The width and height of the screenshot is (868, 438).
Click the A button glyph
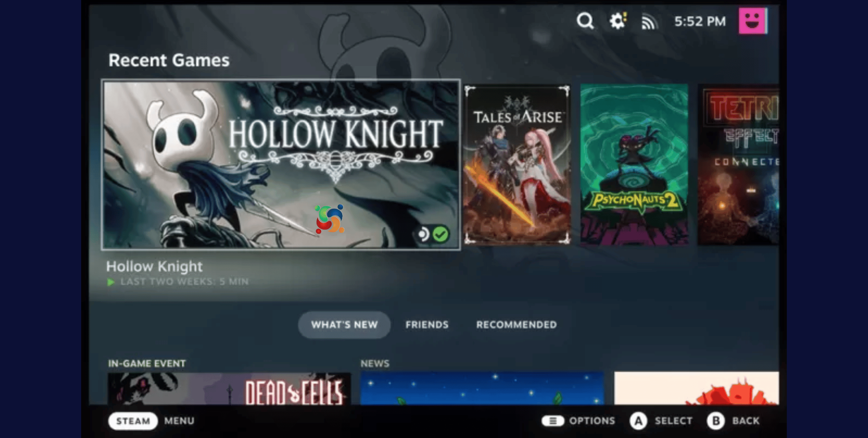tap(638, 421)
